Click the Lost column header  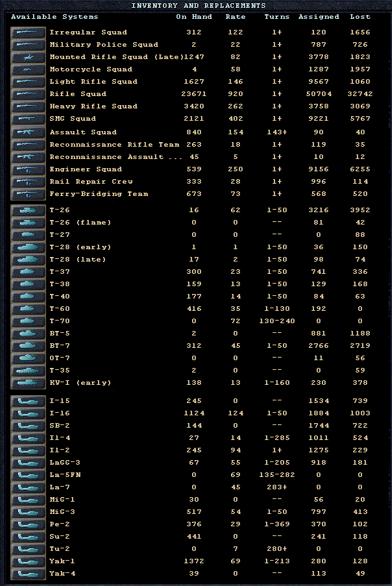click(360, 17)
